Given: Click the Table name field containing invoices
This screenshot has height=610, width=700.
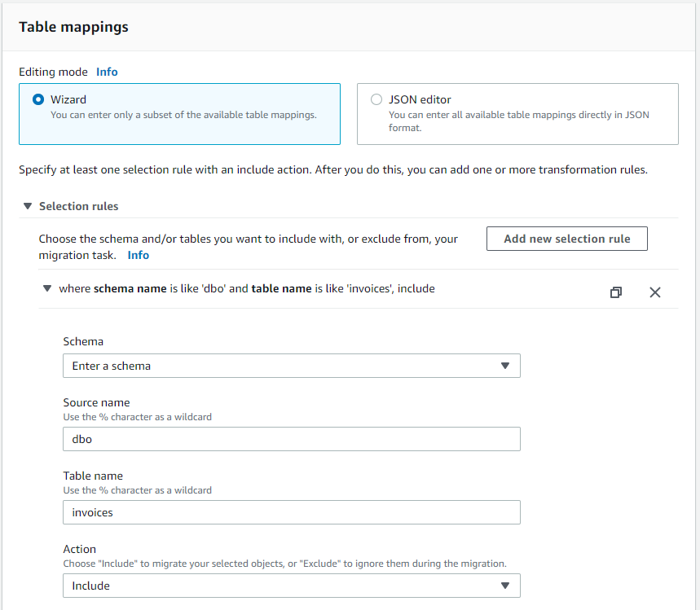Looking at the screenshot, I should (291, 512).
